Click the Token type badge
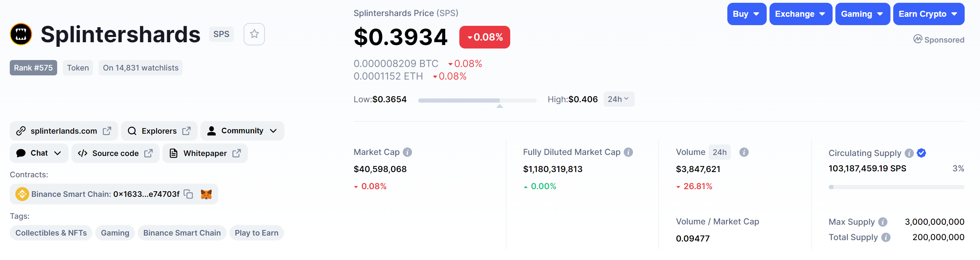Screen dimensions: 980x260 click(x=78, y=68)
